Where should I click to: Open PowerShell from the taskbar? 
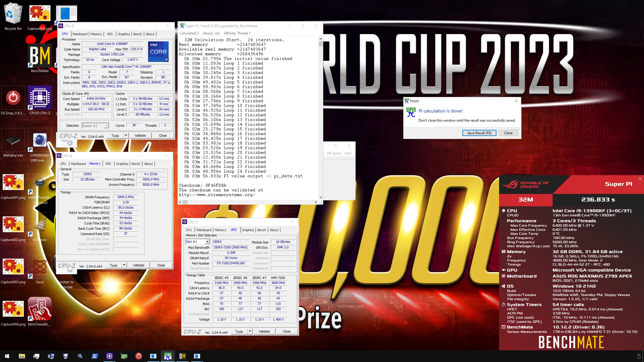click(x=95, y=356)
